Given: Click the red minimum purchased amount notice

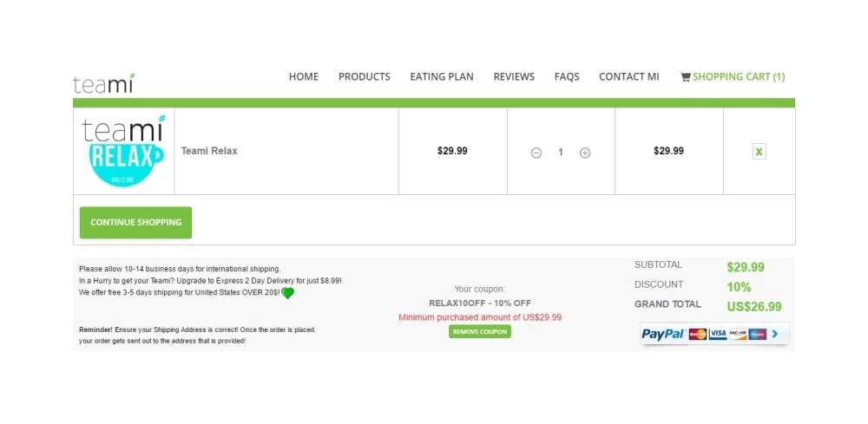Looking at the screenshot, I should pyautogui.click(x=480, y=317).
